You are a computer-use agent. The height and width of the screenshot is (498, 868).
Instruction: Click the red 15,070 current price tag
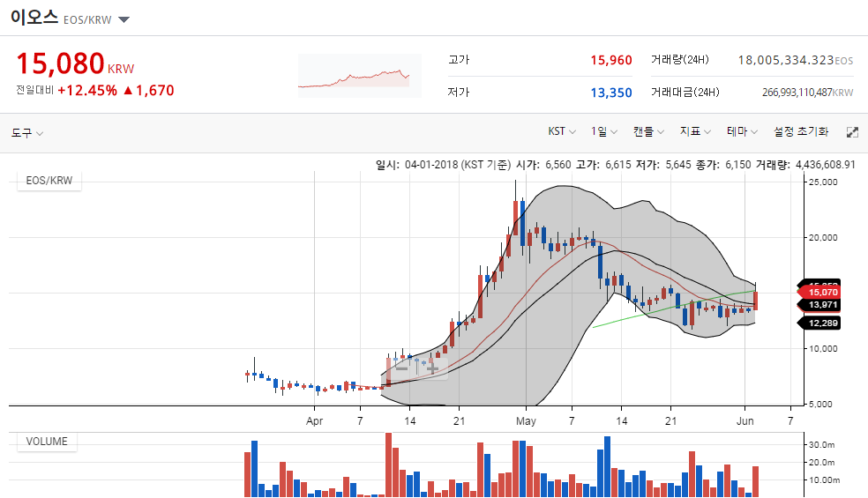click(x=819, y=292)
